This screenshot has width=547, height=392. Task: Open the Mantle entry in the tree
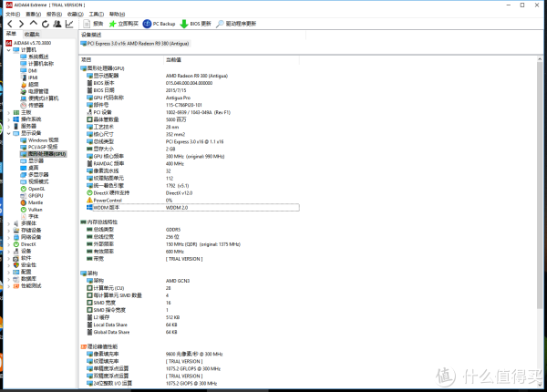tap(32, 202)
